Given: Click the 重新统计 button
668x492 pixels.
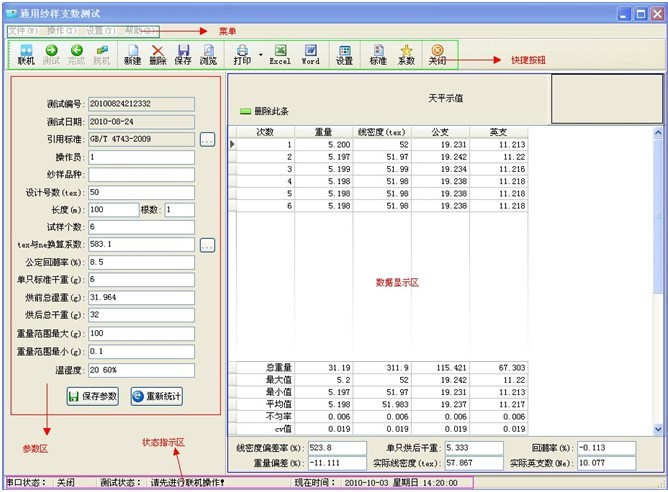Looking at the screenshot, I should [x=157, y=396].
